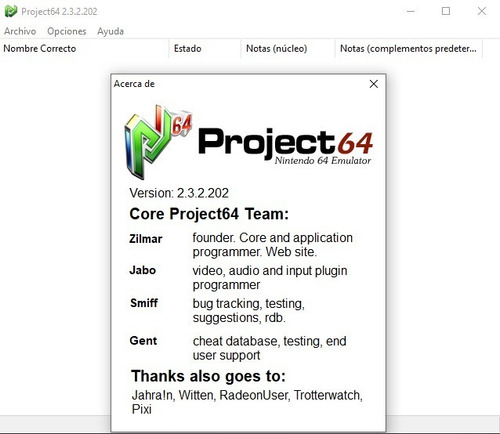Viewport: 500px width, 434px height.
Task: Maximize the Project64 window
Action: [x=446, y=11]
